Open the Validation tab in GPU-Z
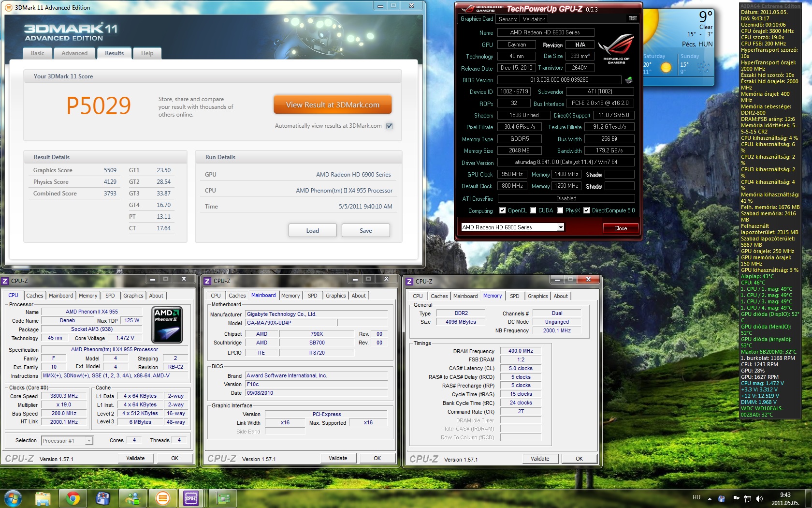Viewport: 812px width, 508px height. [x=534, y=19]
